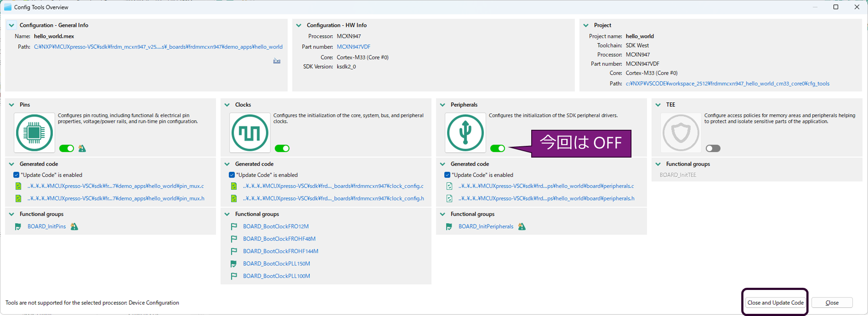Image resolution: width=868 pixels, height=316 pixels.
Task: Click the flag icon of BOARD_BootClockFROHF48M
Action: pyautogui.click(x=233, y=239)
